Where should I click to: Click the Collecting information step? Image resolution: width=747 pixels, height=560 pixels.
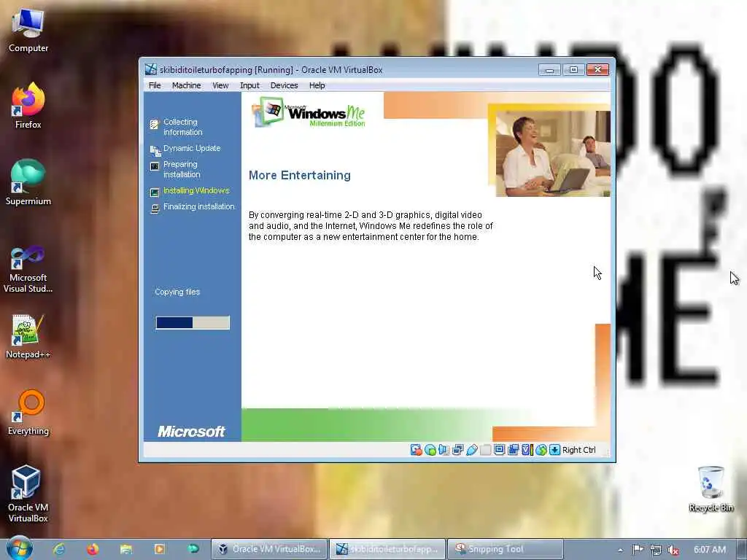(182, 127)
